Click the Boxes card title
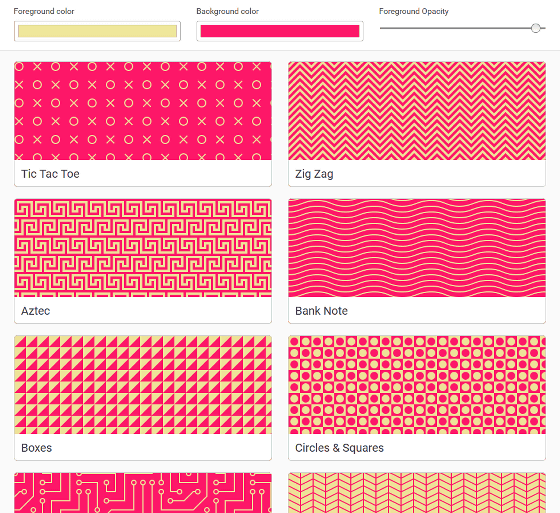Image resolution: width=560 pixels, height=513 pixels. pyautogui.click(x=36, y=448)
